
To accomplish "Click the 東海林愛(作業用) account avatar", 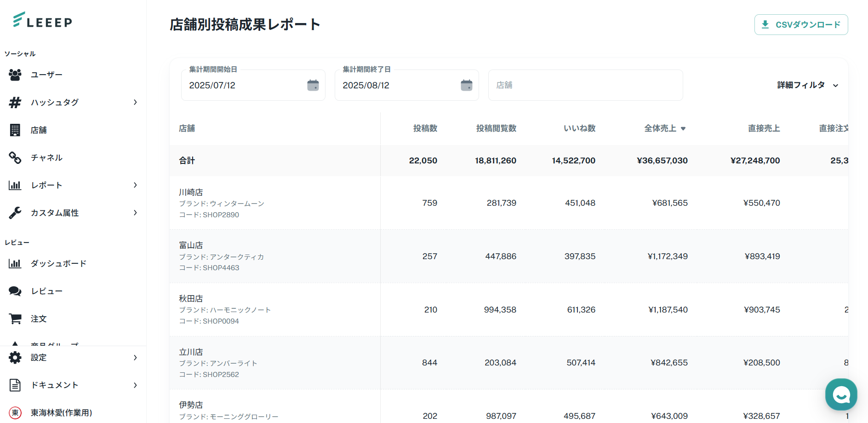I will click(x=15, y=413).
